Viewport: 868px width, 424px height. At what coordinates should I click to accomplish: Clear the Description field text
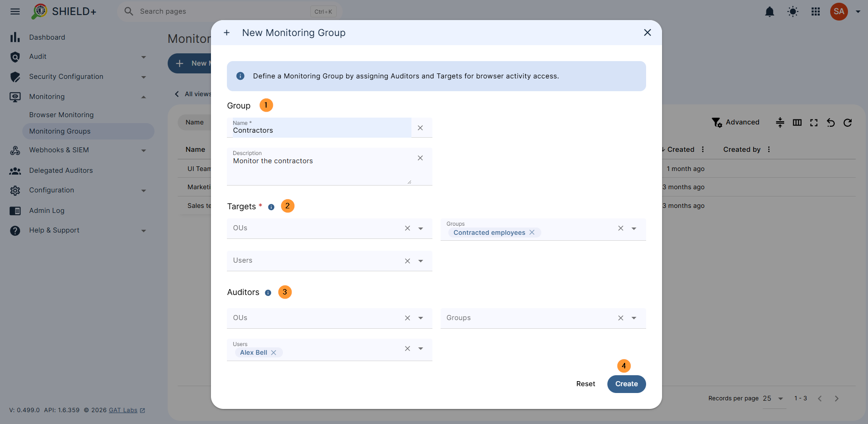420,158
